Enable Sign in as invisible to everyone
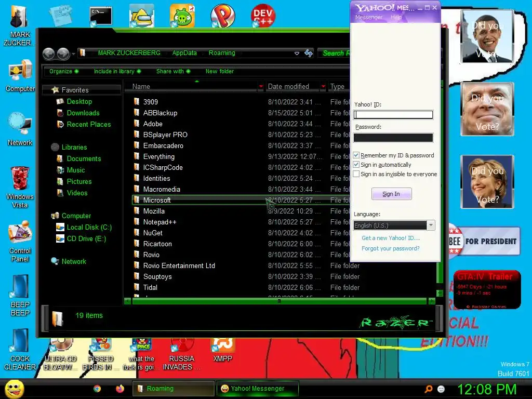 coord(356,174)
